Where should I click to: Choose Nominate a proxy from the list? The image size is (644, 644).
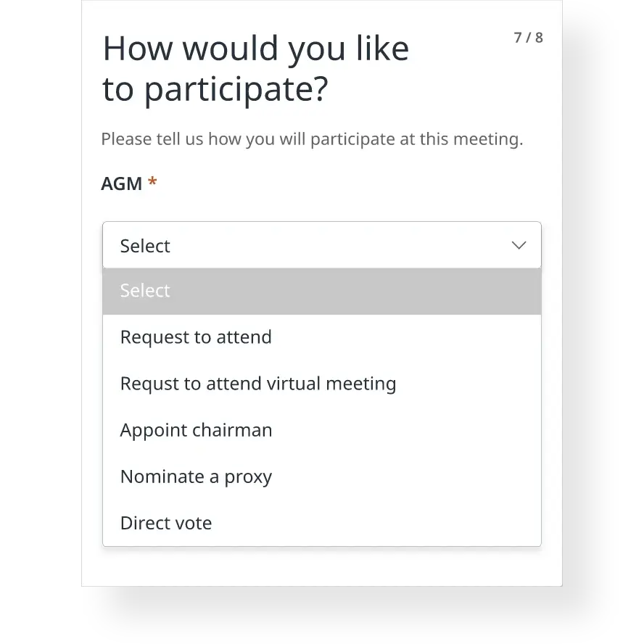click(x=196, y=476)
